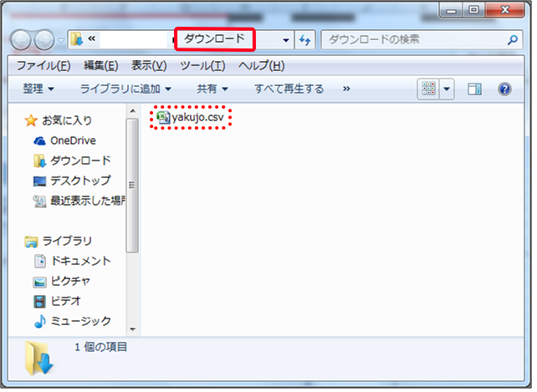Screen dimensions: 537x392
Task: Change view with the view icon button
Action: (x=429, y=89)
